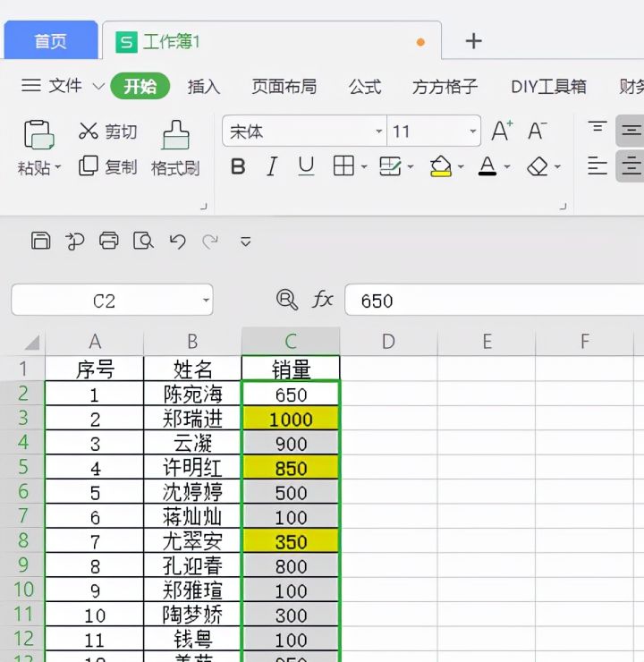Click the cell style table icon
Screen dimensions: 644x662
click(389, 165)
